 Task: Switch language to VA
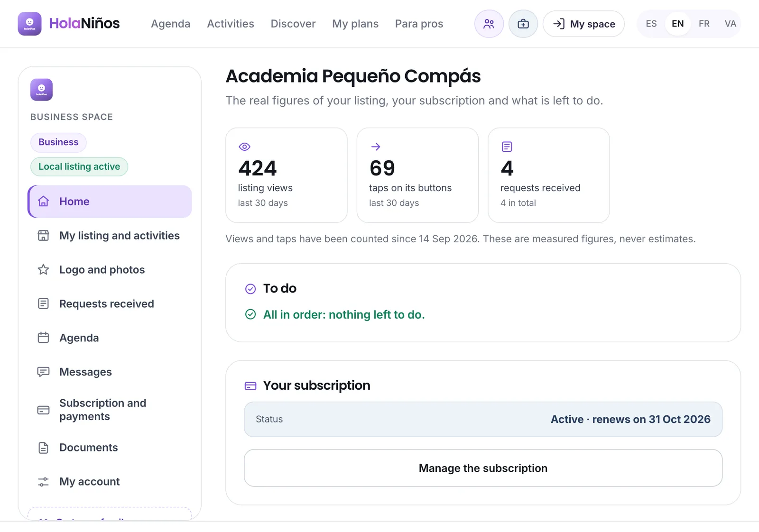[731, 24]
